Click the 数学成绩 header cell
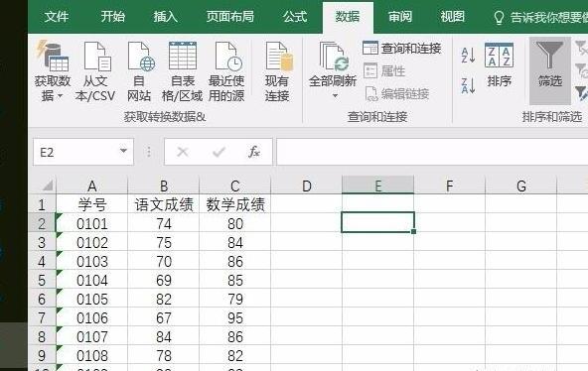The image size is (588, 371). (235, 204)
